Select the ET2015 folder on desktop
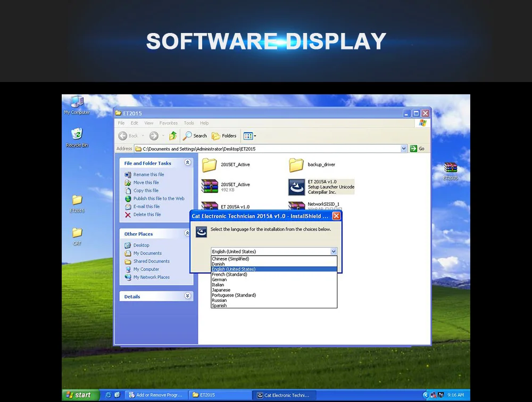The height and width of the screenshot is (402, 532). click(77, 204)
